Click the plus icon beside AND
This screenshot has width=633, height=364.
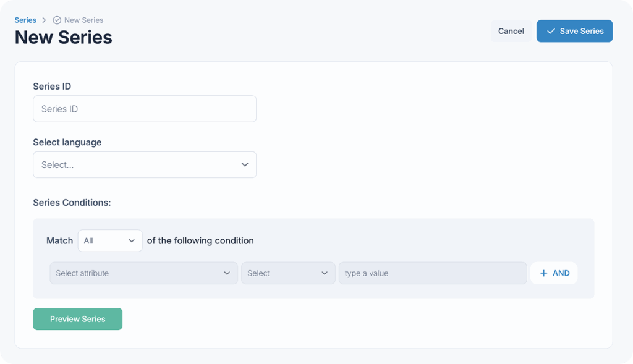pos(544,273)
